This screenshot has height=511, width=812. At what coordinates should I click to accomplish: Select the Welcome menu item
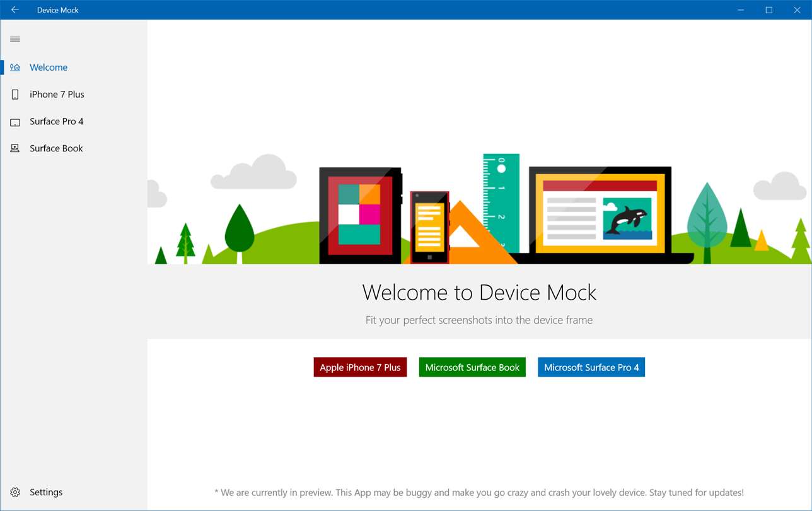[74, 68]
